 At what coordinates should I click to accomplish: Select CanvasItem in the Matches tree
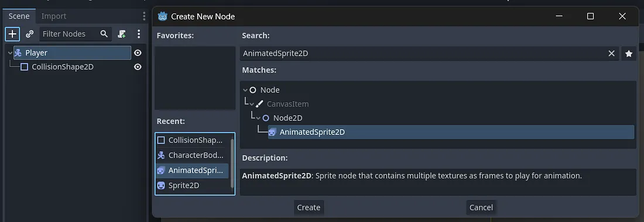coord(287,104)
